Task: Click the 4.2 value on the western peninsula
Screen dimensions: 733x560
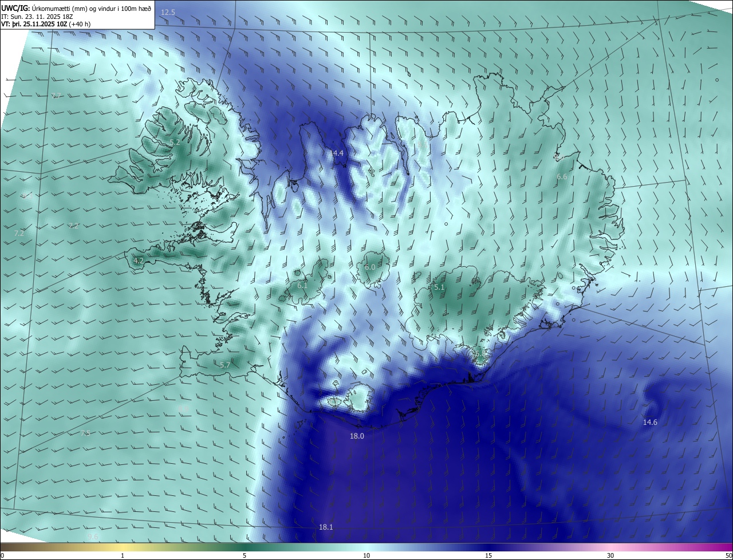Action: [139, 261]
